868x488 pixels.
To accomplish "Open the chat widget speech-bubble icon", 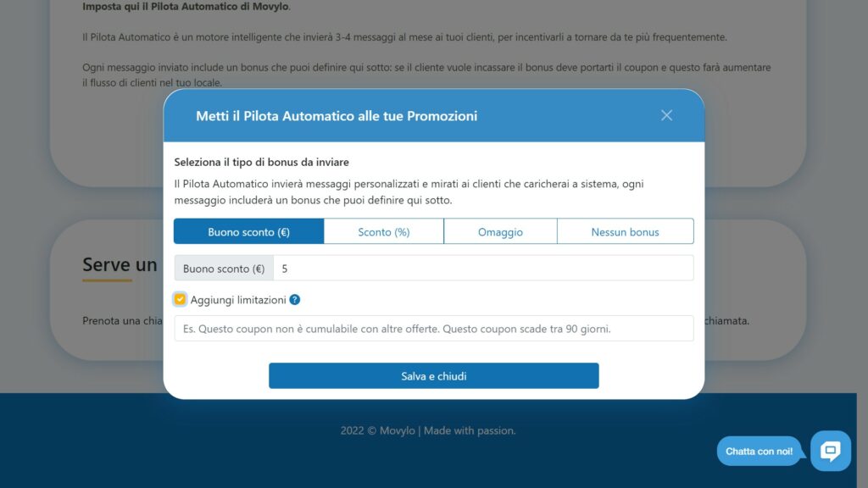I will [831, 451].
